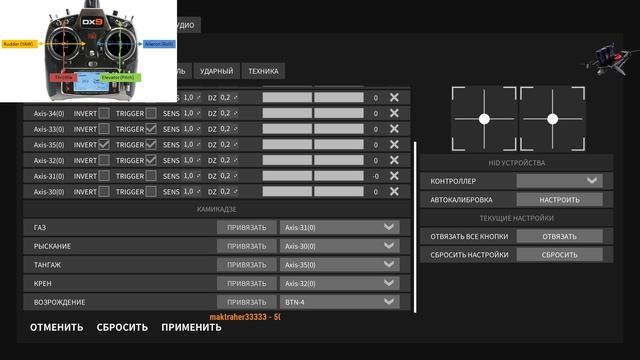Click edit icon beside DZ on Axis-30(0)
The width and height of the screenshot is (640, 360).
coord(236,191)
